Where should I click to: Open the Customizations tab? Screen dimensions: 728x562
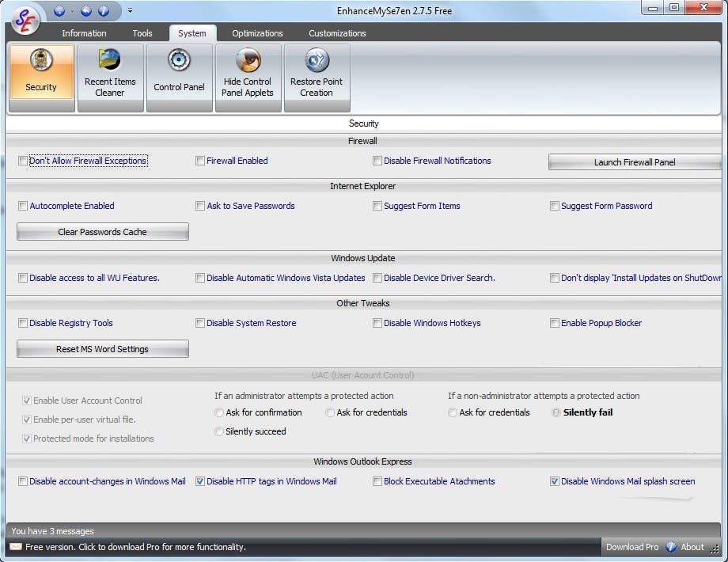(x=337, y=33)
